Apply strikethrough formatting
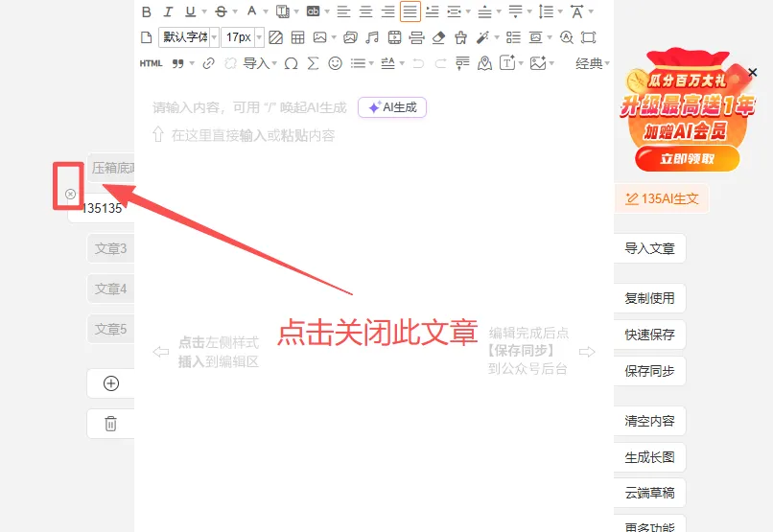The width and height of the screenshot is (773, 532). point(222,12)
